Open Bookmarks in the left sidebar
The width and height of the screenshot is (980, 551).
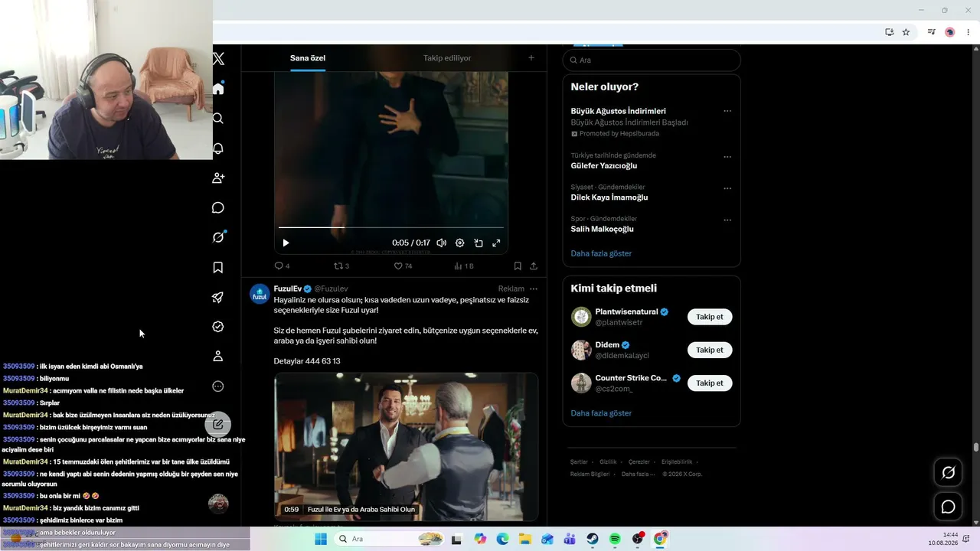[x=218, y=267]
